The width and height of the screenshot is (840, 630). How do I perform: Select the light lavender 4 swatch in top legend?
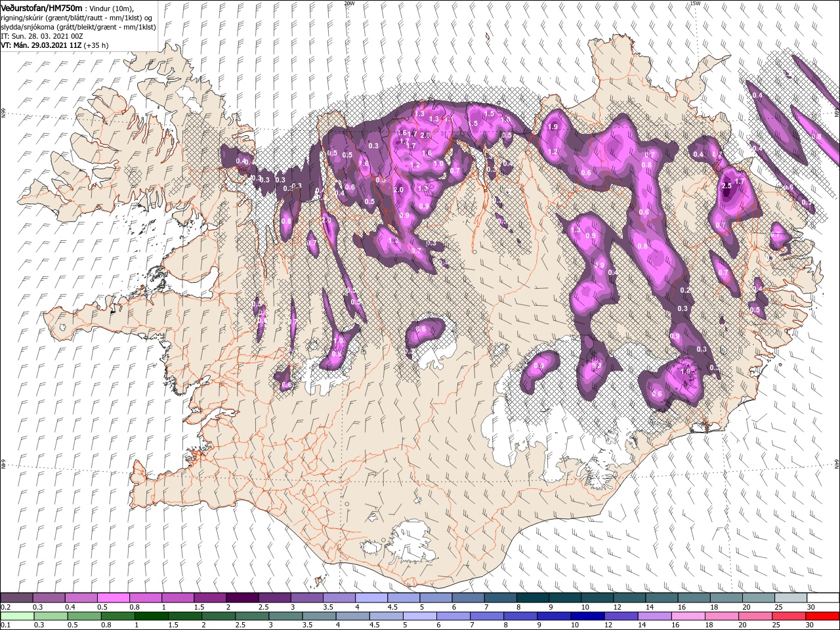[x=370, y=598]
